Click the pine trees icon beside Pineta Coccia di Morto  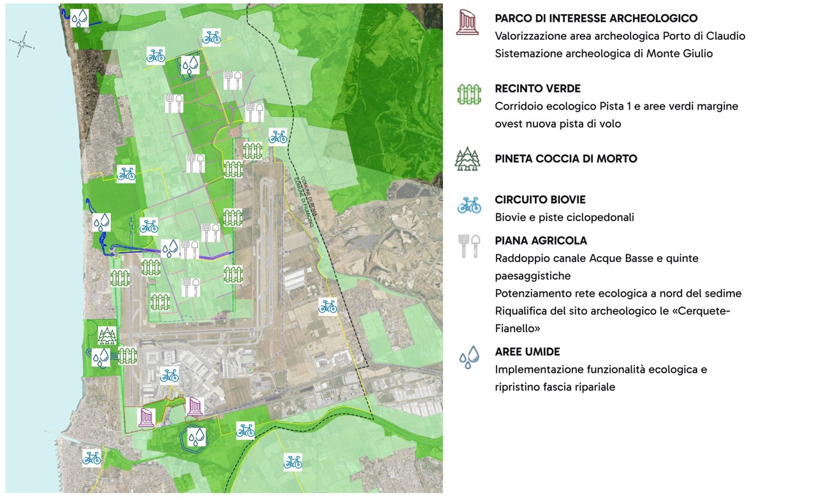click(x=469, y=159)
